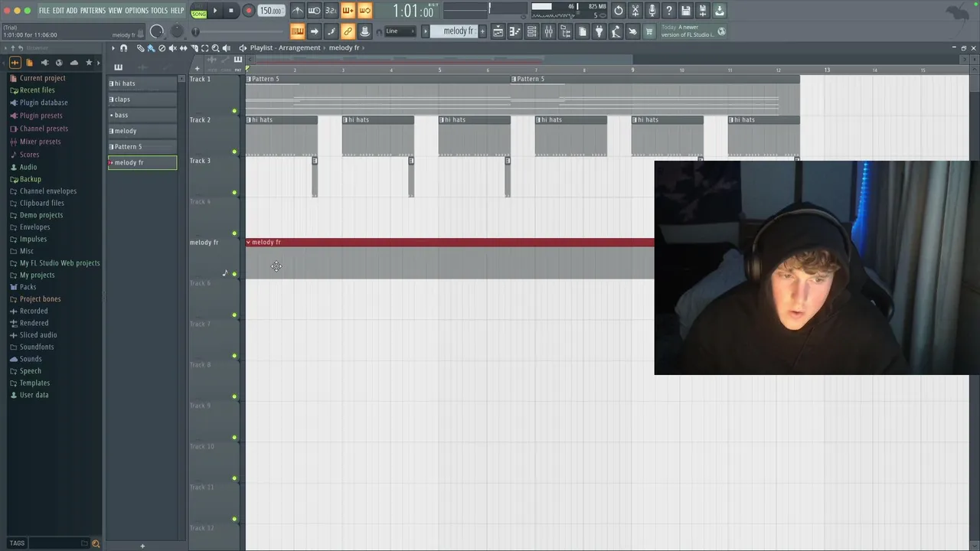This screenshot has width=980, height=551.
Task: Toggle loop recording mode
Action: point(364,11)
